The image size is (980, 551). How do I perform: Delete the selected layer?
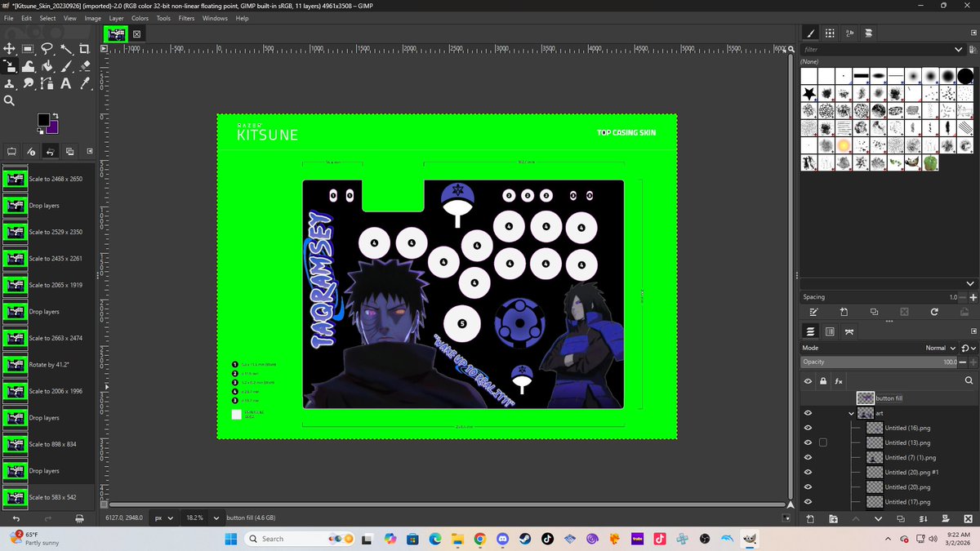coord(969,518)
